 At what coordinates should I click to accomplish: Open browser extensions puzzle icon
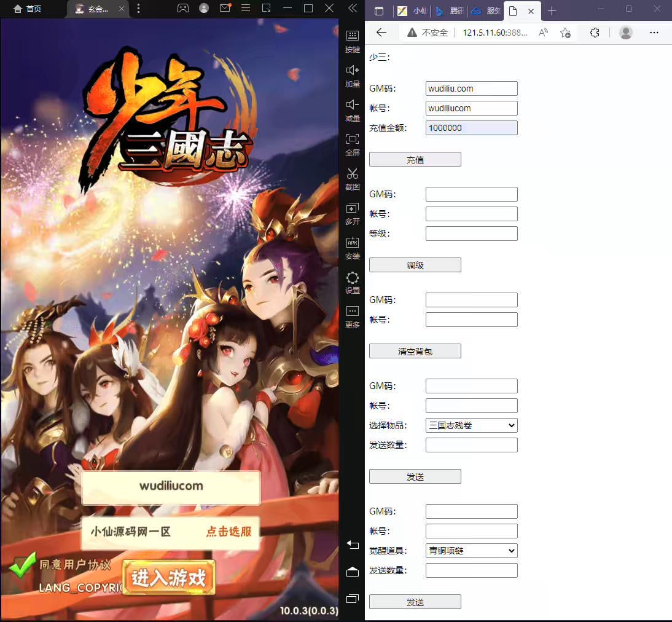coord(595,33)
